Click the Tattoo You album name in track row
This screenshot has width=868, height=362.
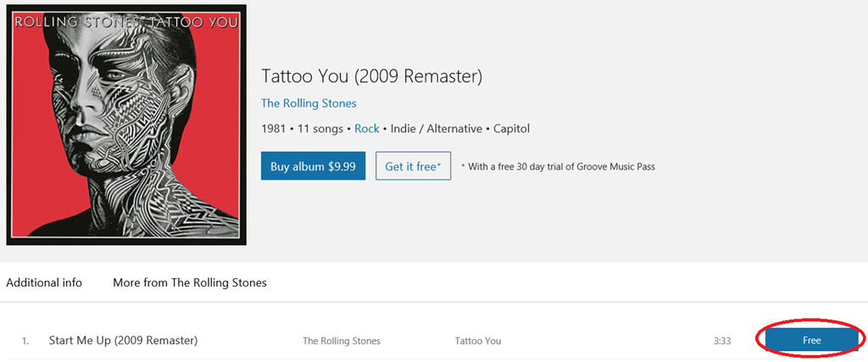coord(478,341)
